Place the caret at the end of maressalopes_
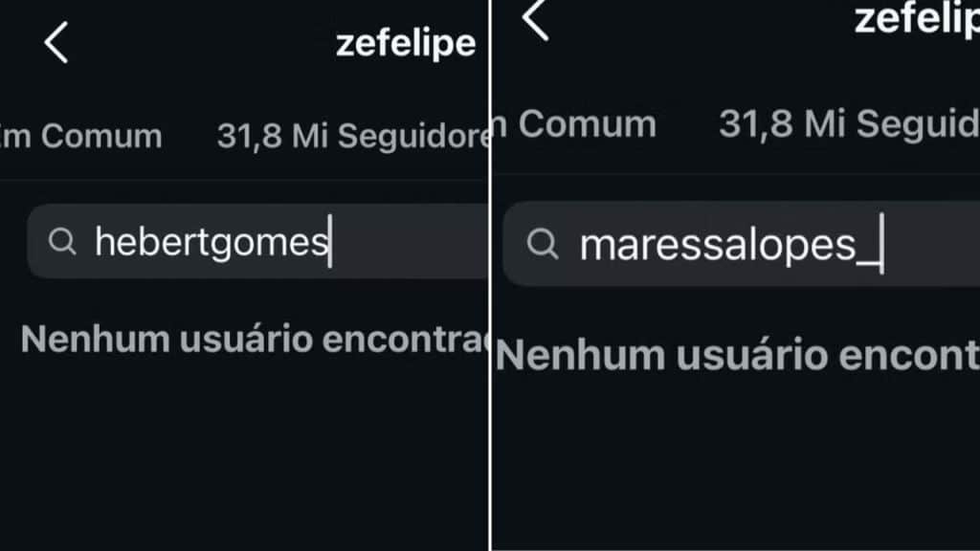Screen dimensions: 980x551 (x=881, y=246)
